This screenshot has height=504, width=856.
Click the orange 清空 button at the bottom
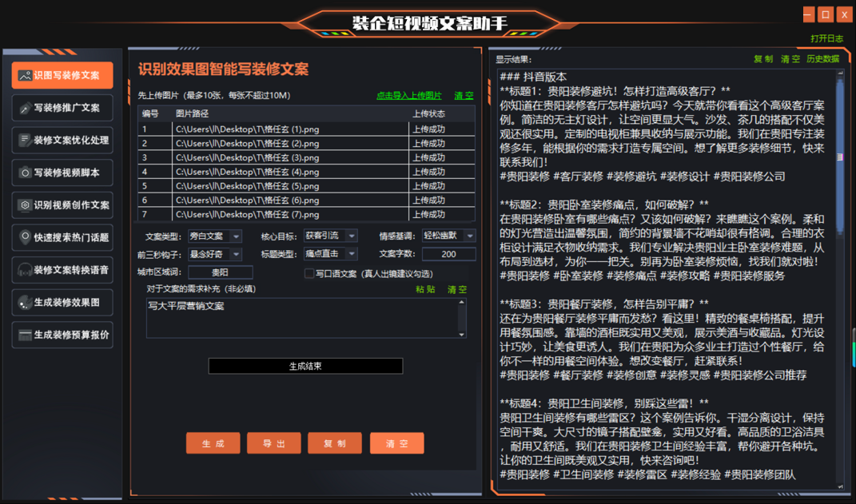[x=397, y=443]
